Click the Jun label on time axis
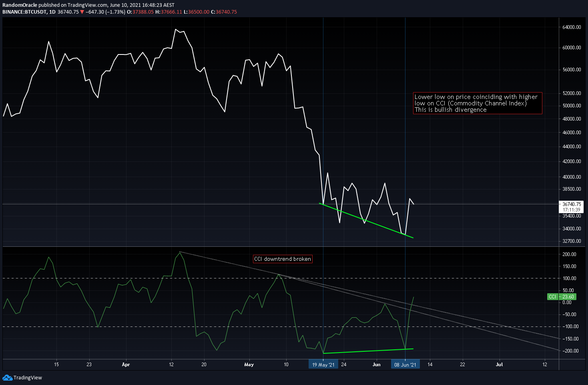The width and height of the screenshot is (588, 385). point(376,365)
